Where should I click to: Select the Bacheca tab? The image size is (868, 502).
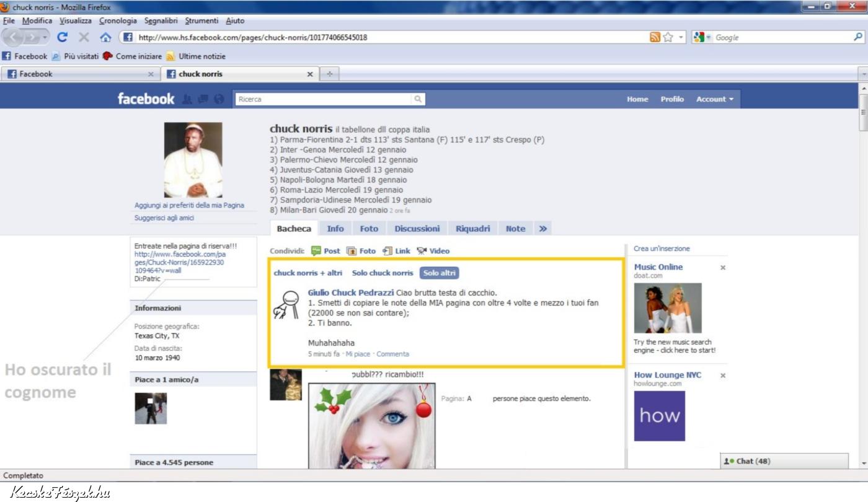(294, 229)
